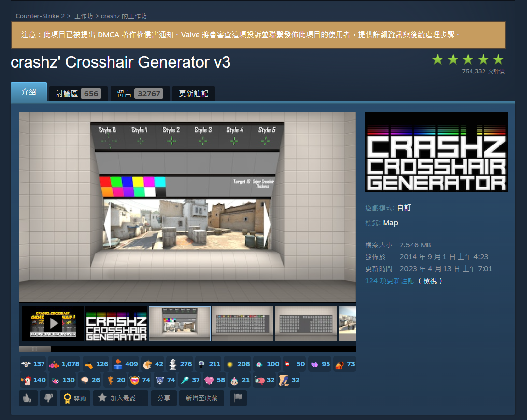Viewport: 527px width, 420px height.
Task: Click the Map tag link
Action: 391,223
